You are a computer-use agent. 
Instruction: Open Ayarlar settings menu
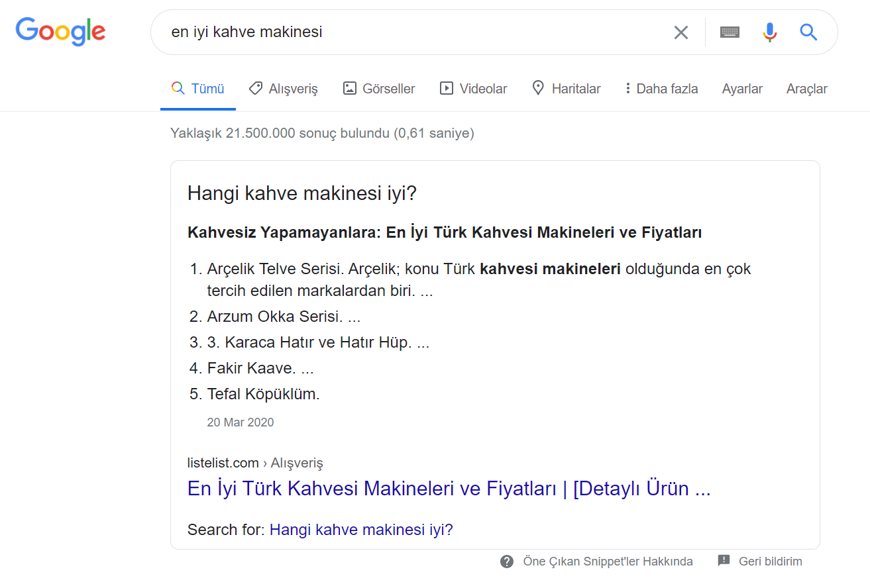(x=742, y=89)
